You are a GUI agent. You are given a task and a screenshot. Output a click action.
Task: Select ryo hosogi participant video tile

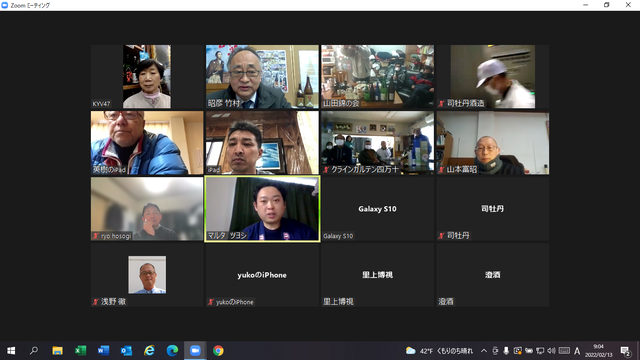pyautogui.click(x=147, y=209)
